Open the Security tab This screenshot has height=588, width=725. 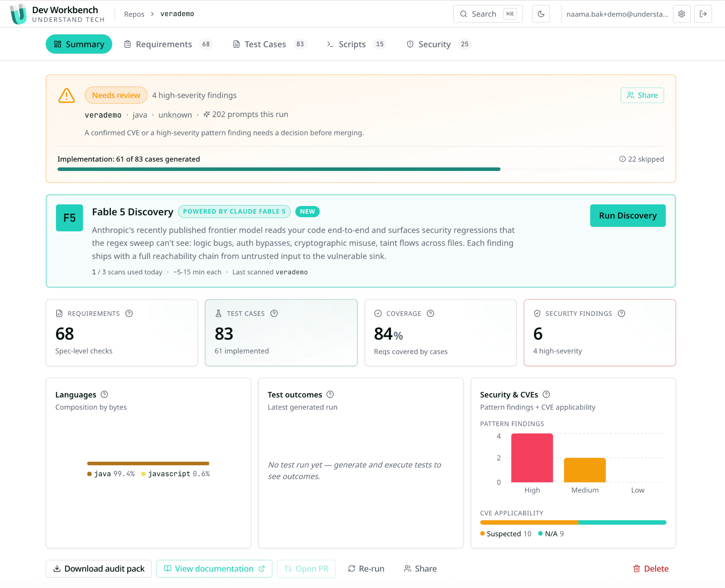point(439,44)
